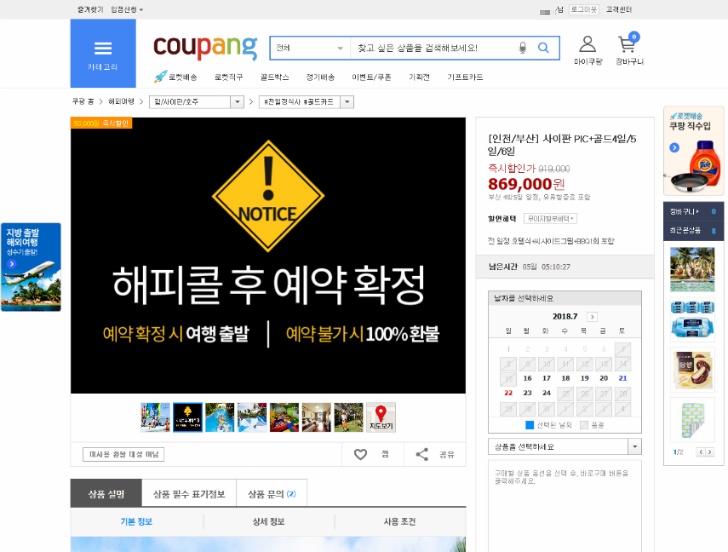Screen dimensions: 728x552
Task: Open the shopping cart icon
Action: click(629, 50)
